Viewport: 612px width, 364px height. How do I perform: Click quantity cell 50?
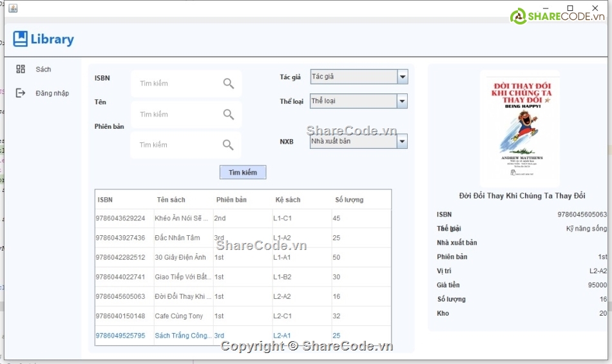(361, 258)
